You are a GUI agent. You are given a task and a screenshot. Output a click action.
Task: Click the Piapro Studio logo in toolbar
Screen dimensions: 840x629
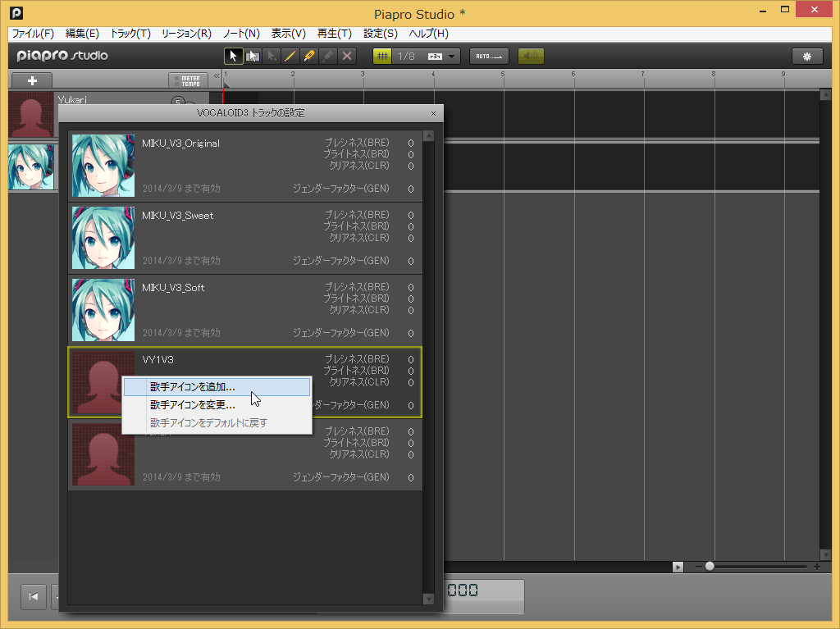point(62,56)
